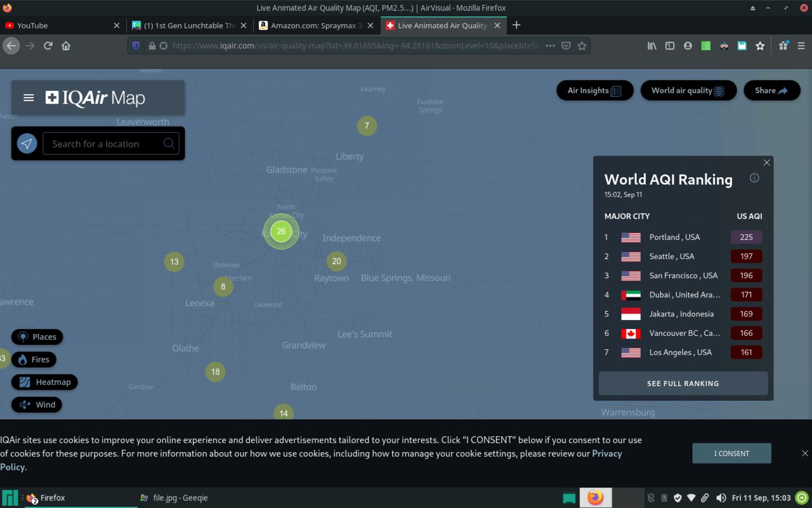
Task: Close the YouTube tab
Action: (x=116, y=25)
